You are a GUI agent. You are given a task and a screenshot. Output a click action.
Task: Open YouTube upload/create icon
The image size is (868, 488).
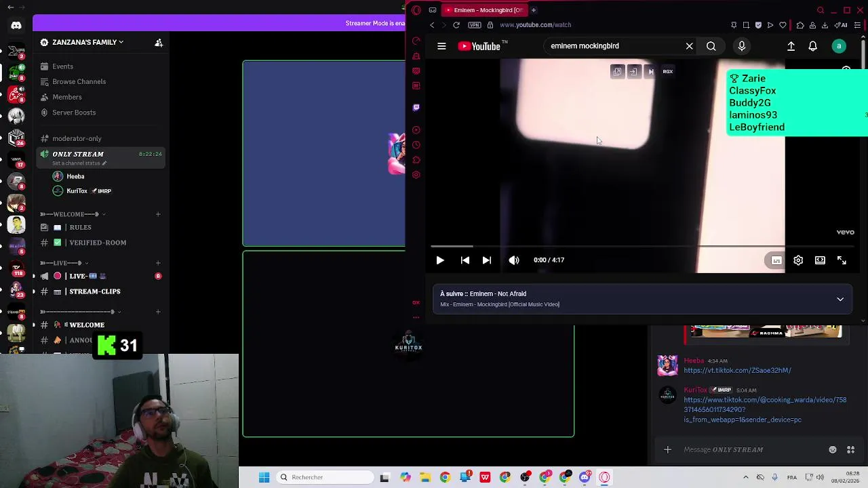791,46
